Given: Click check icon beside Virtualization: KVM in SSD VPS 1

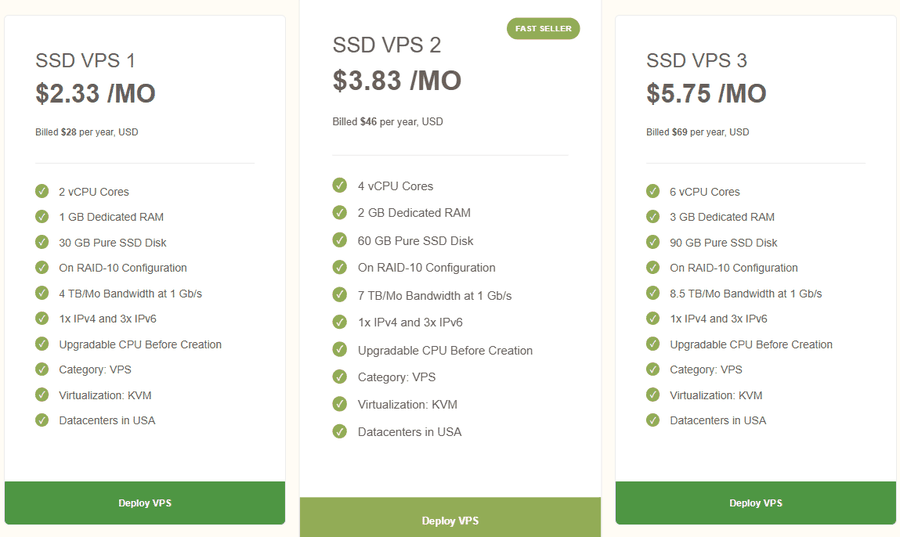Looking at the screenshot, I should click(x=42, y=395).
